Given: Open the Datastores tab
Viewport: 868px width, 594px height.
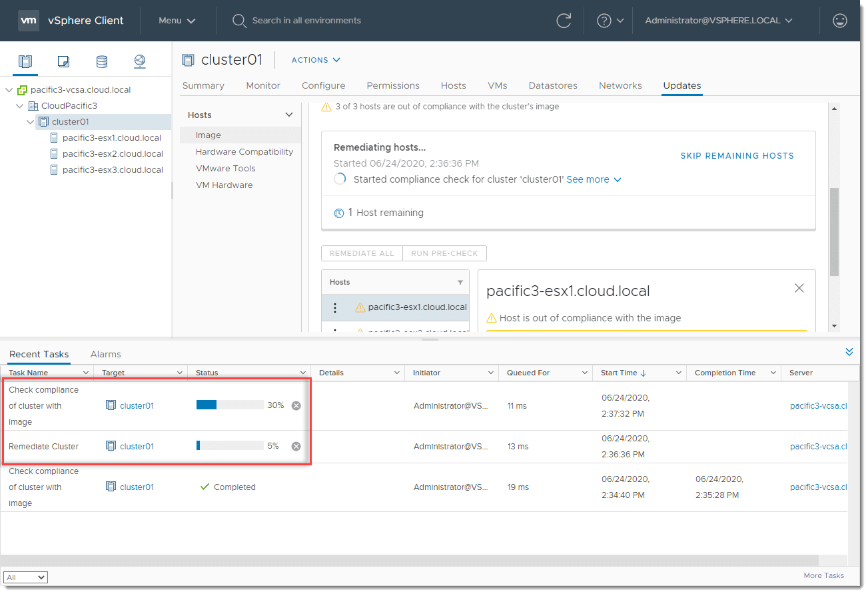Looking at the screenshot, I should 553,85.
